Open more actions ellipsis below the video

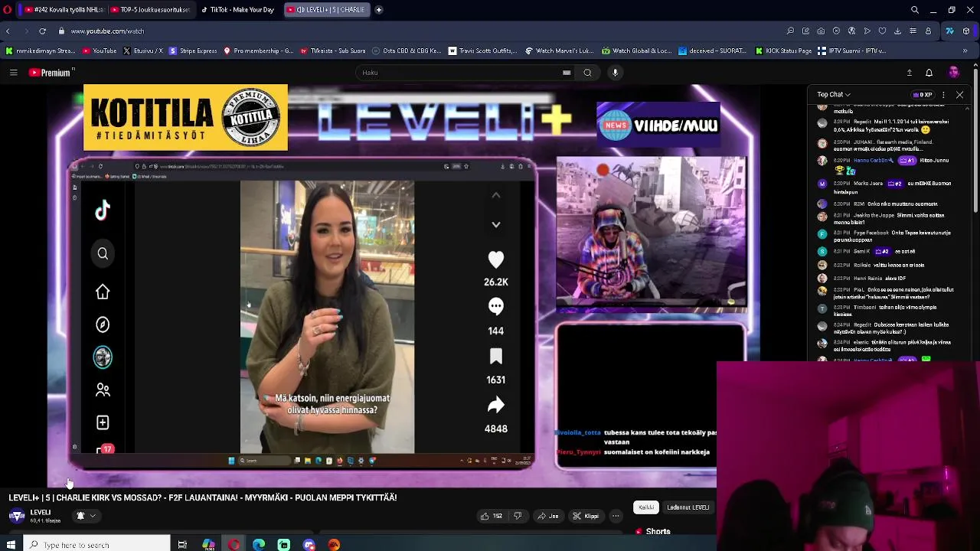coord(615,516)
